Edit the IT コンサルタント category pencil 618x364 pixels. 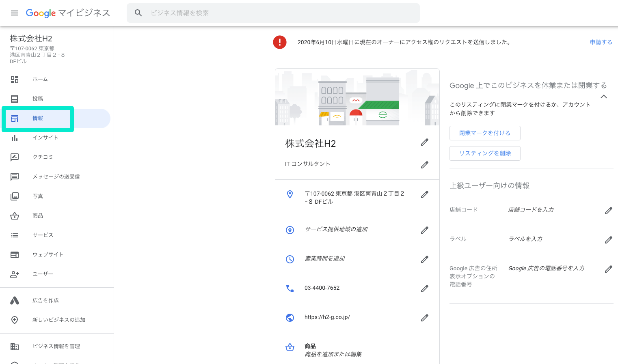pyautogui.click(x=425, y=165)
